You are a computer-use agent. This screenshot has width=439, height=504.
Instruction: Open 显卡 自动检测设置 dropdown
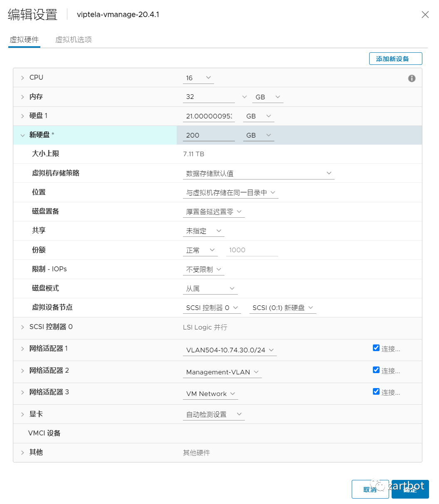pyautogui.click(x=214, y=415)
